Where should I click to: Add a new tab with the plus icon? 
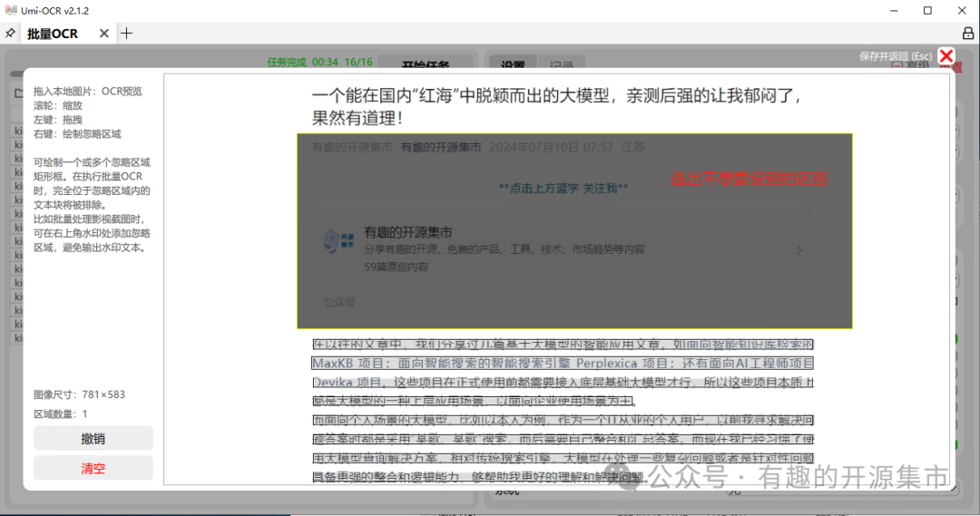pos(127,34)
